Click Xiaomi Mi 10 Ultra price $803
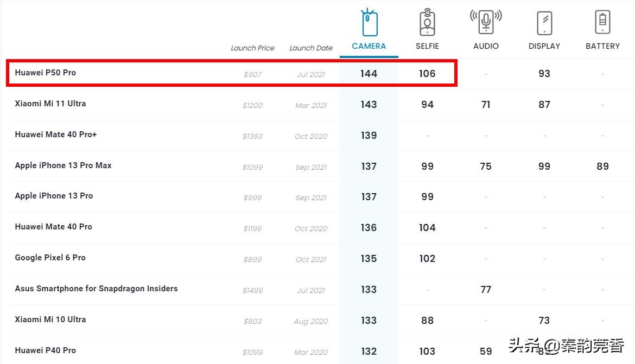 point(252,322)
